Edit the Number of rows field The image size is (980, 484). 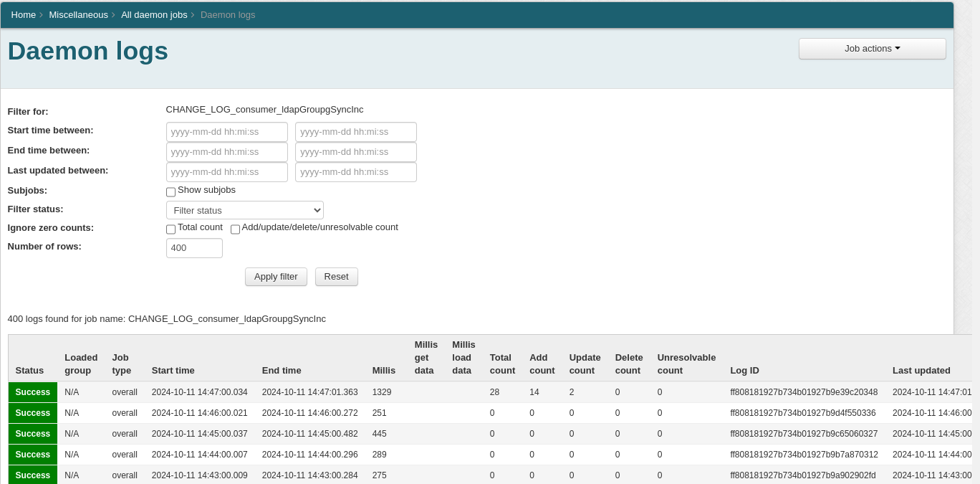(x=194, y=248)
